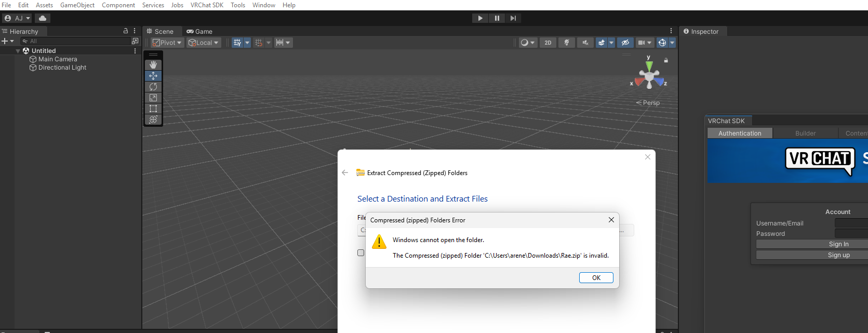Toggle grid snapping button
The image size is (868, 333).
coord(259,43)
